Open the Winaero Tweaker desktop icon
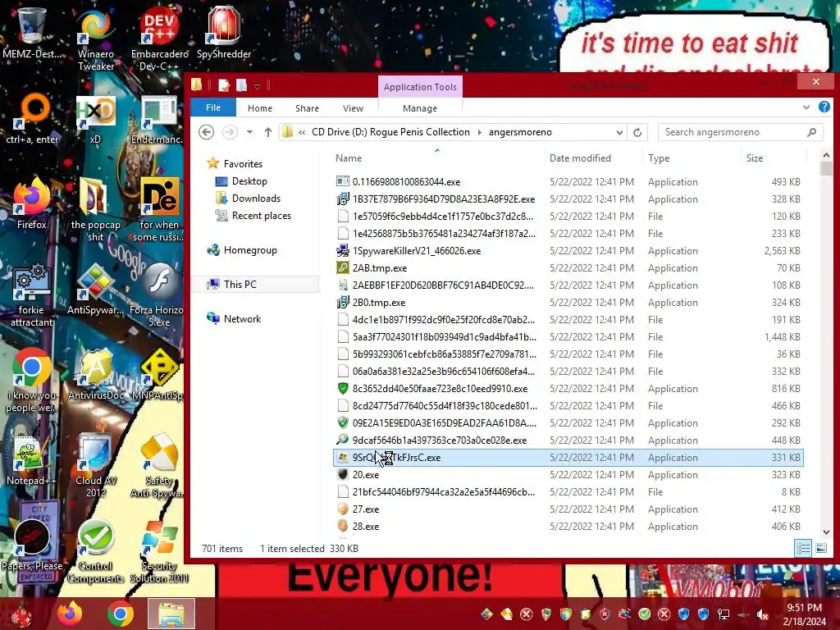Viewport: 840px width, 630px height. point(95,39)
